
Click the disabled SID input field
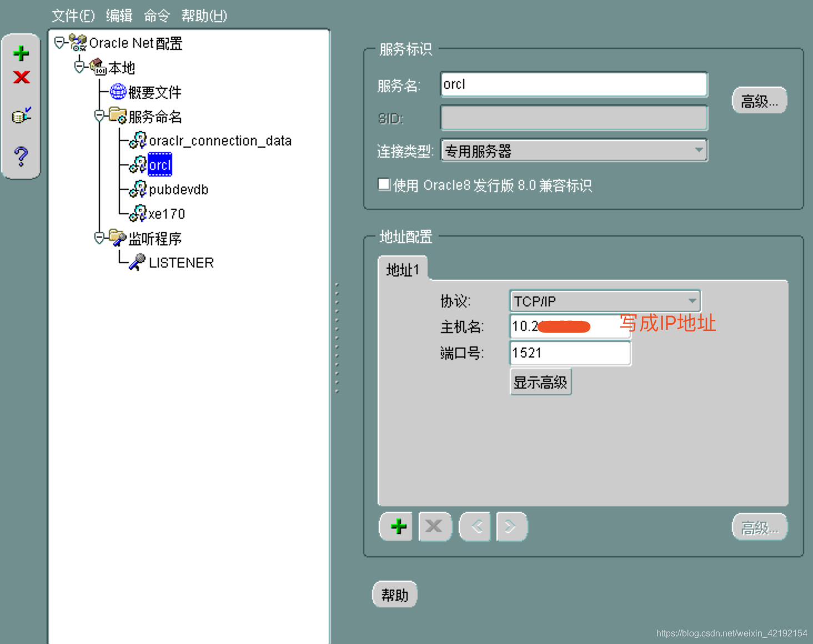coord(574,118)
